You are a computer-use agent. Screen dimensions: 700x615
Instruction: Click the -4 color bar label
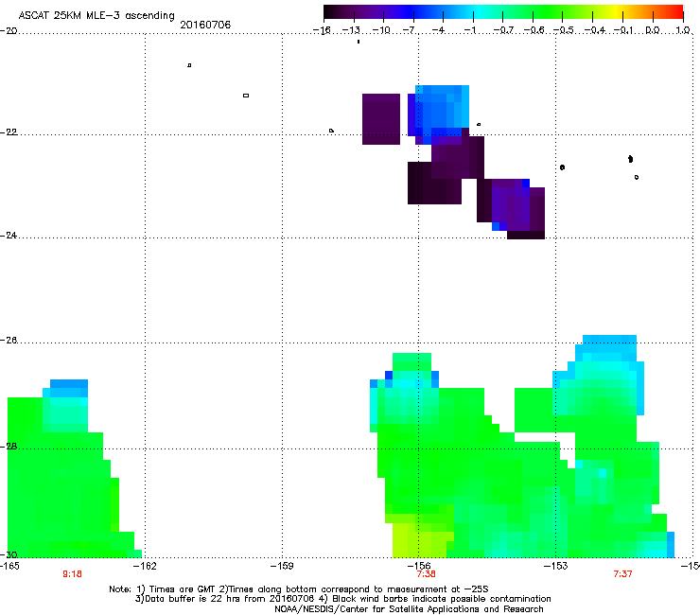click(x=440, y=30)
